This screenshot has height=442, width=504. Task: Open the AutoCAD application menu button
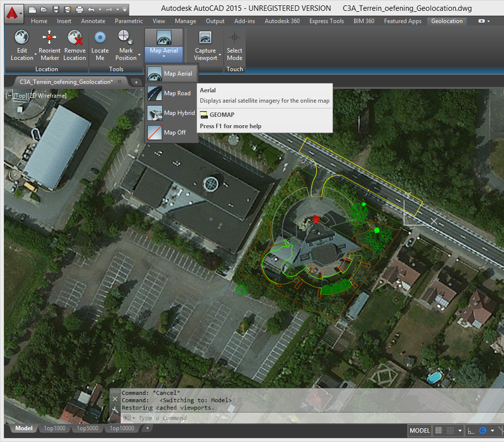13,13
